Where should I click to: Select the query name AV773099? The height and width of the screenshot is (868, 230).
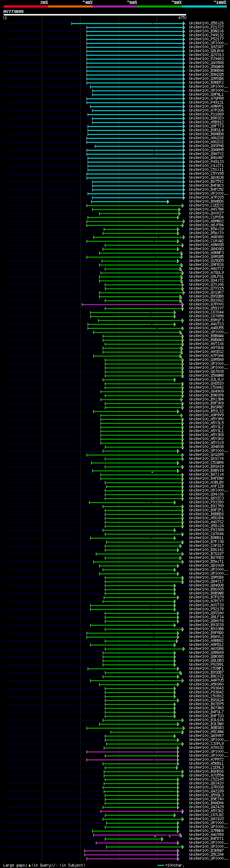point(14,12)
